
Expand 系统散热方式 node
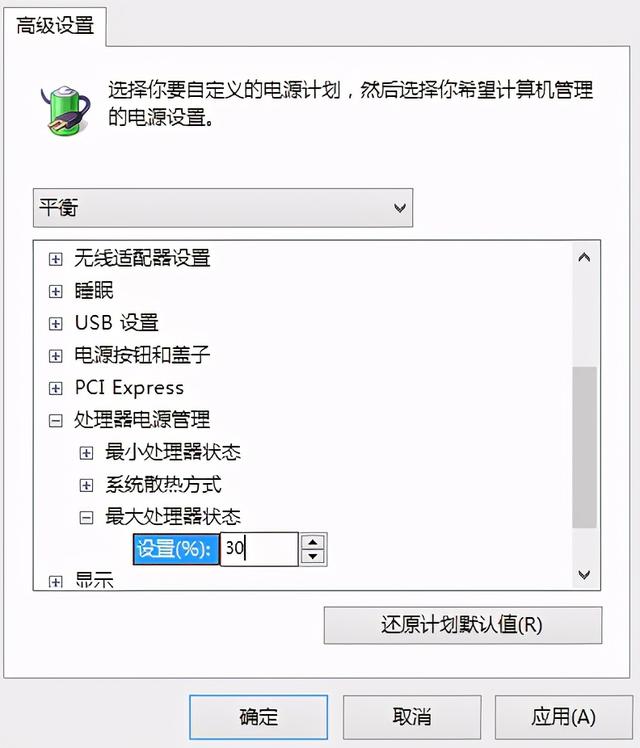coord(86,485)
